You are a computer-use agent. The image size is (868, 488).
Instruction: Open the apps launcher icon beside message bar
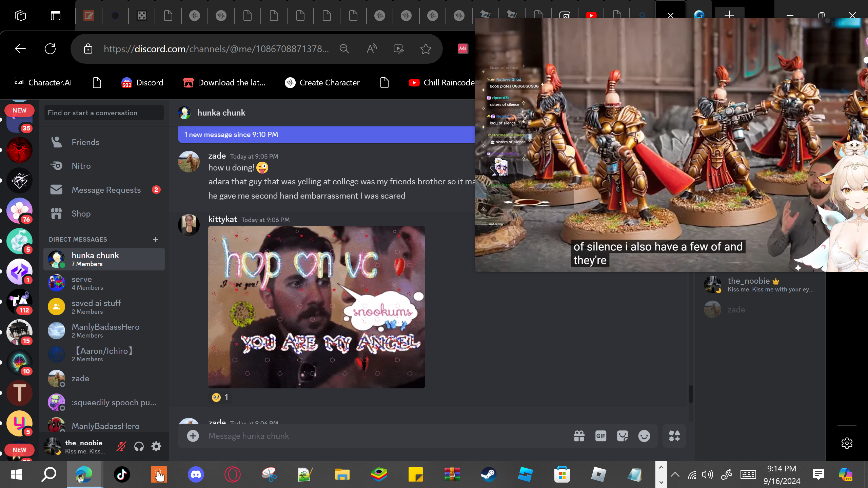(674, 436)
